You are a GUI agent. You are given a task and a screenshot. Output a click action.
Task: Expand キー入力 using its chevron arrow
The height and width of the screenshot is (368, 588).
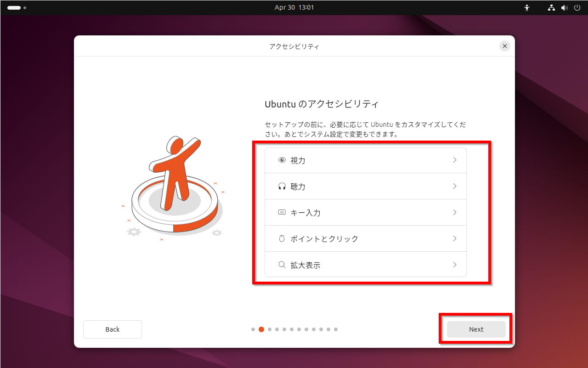pos(455,213)
